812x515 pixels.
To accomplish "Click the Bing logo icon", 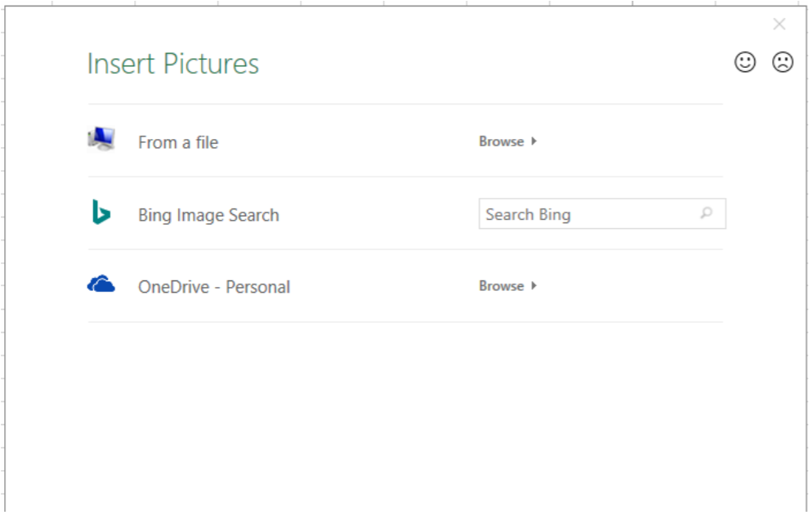I will [x=100, y=212].
